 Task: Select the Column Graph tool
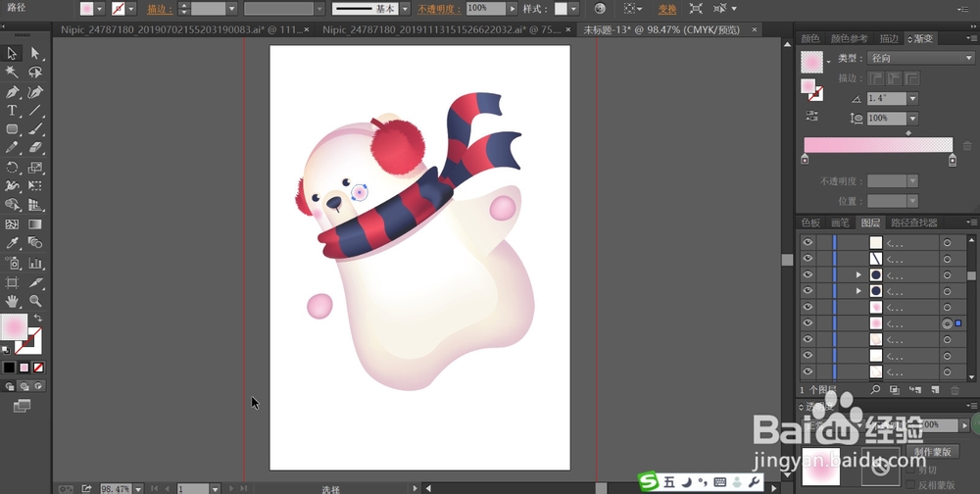[x=35, y=264]
